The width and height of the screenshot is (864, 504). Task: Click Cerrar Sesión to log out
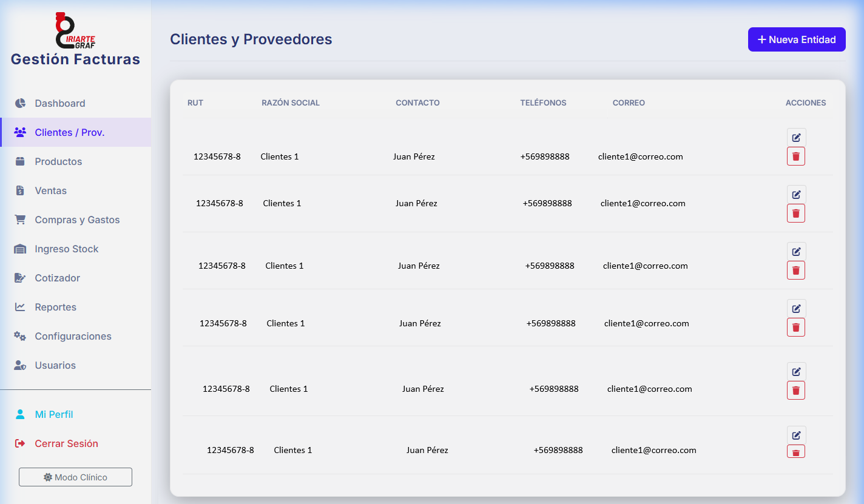pyautogui.click(x=76, y=443)
